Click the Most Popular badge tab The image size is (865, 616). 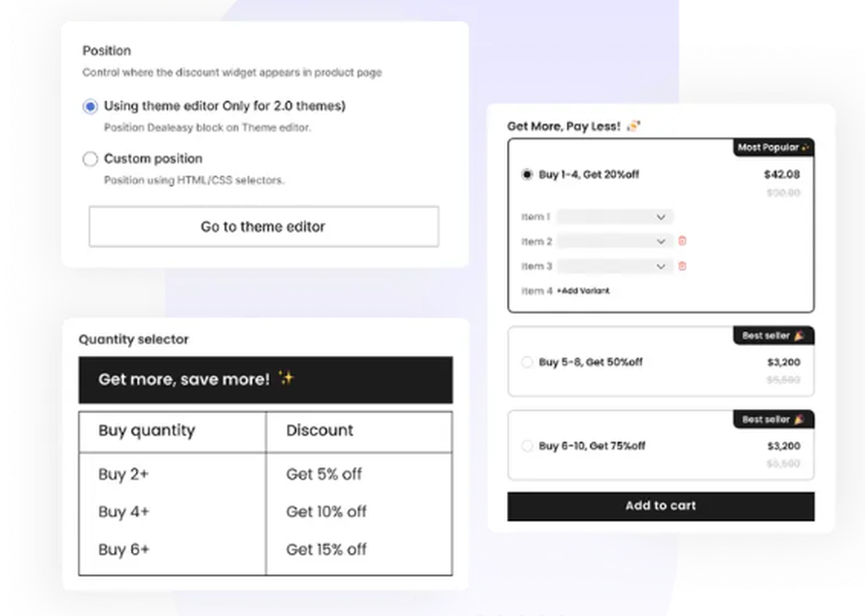tap(772, 148)
